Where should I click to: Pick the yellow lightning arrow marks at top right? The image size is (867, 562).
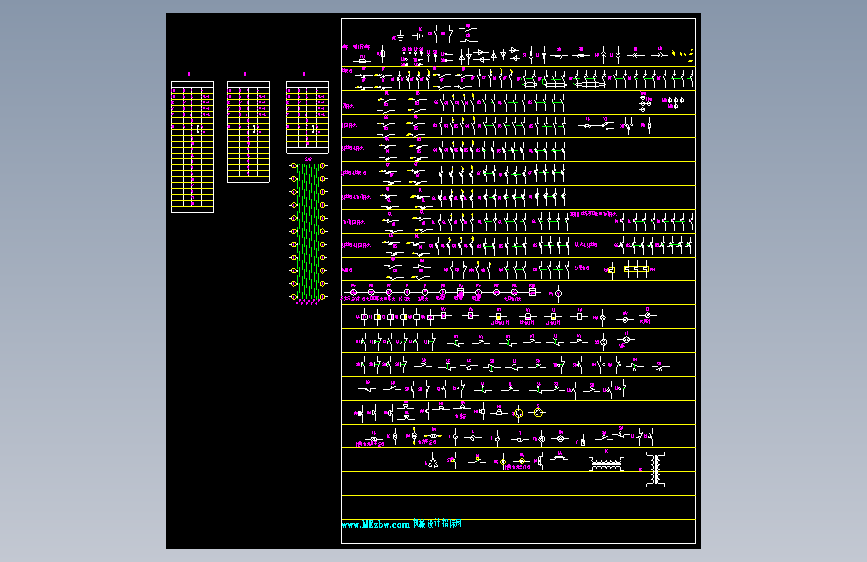[x=683, y=54]
